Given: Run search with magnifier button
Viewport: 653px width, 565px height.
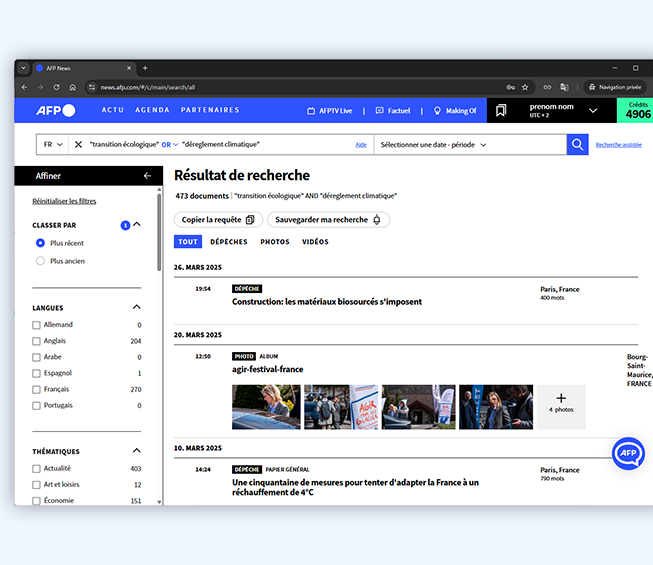Looking at the screenshot, I should pos(577,144).
